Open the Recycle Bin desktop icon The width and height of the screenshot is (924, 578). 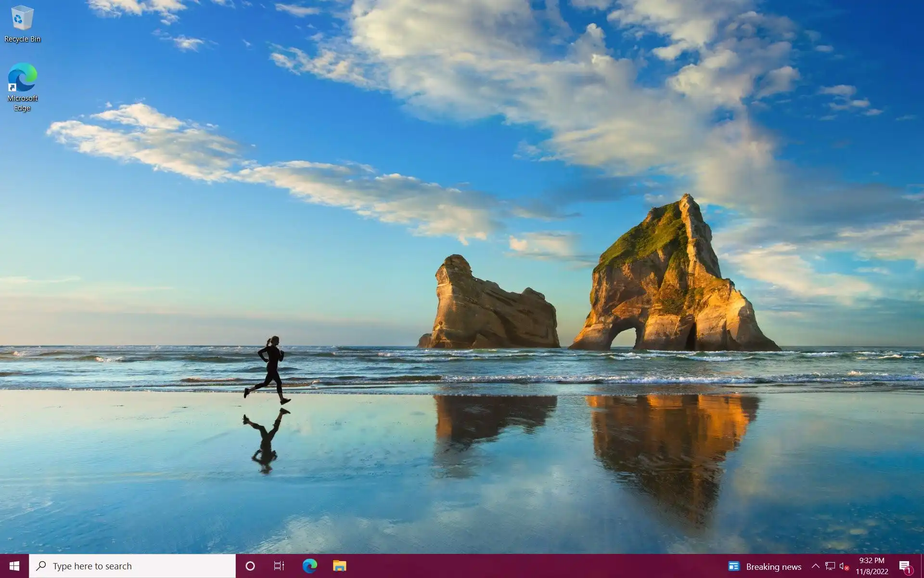pyautogui.click(x=22, y=18)
